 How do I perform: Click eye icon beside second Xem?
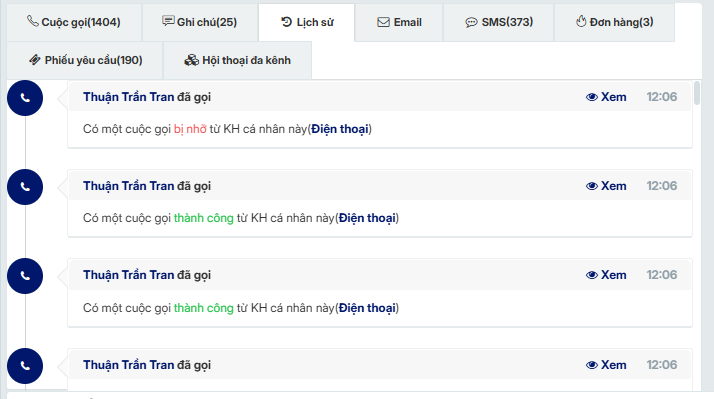pos(592,186)
